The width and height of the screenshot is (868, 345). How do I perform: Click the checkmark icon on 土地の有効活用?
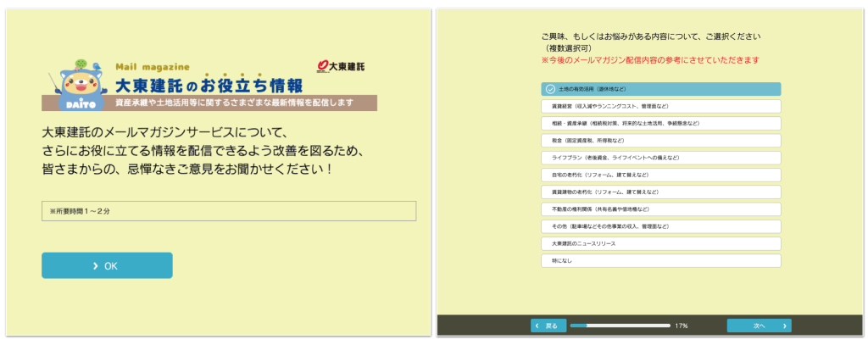click(x=550, y=89)
